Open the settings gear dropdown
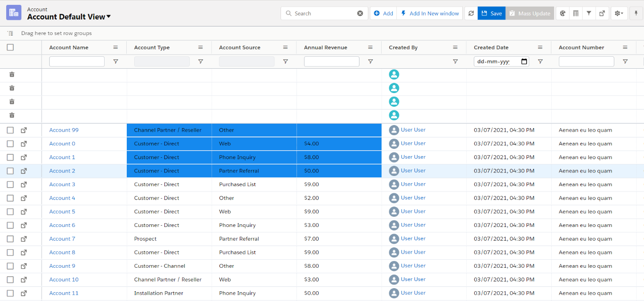This screenshot has width=644, height=301. tap(618, 13)
